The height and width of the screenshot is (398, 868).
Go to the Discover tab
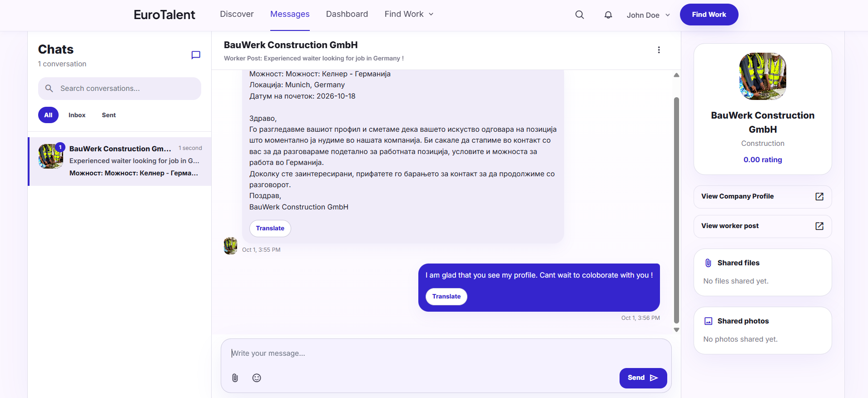(x=237, y=14)
